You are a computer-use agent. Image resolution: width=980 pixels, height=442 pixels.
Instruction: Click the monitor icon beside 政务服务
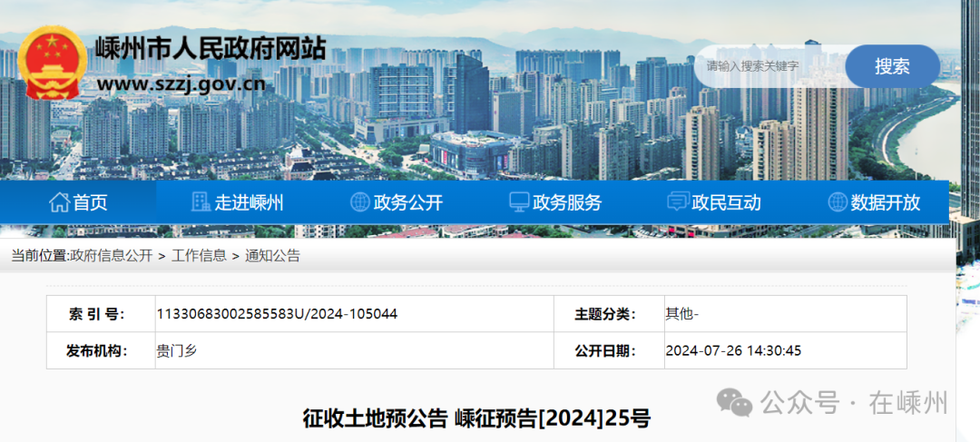pos(519,202)
